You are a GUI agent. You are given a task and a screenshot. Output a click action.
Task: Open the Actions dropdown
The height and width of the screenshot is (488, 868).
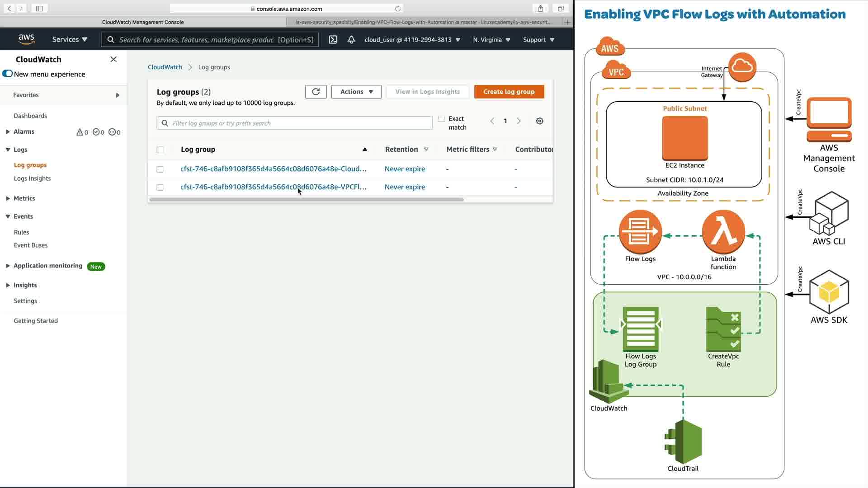tap(356, 92)
